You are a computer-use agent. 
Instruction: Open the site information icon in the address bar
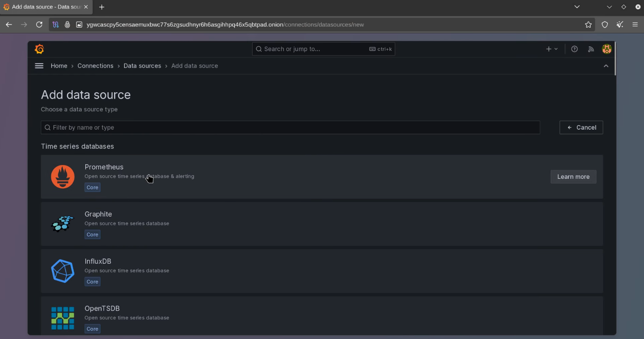(x=79, y=25)
